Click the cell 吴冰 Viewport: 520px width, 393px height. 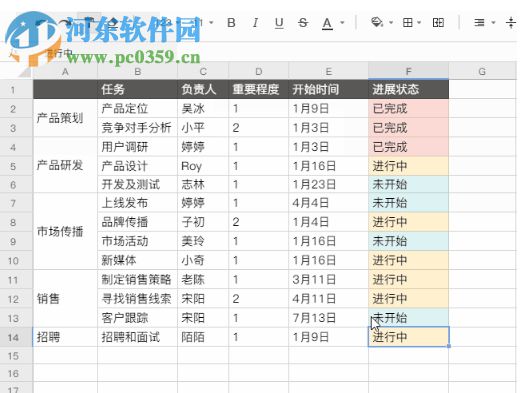203,108
